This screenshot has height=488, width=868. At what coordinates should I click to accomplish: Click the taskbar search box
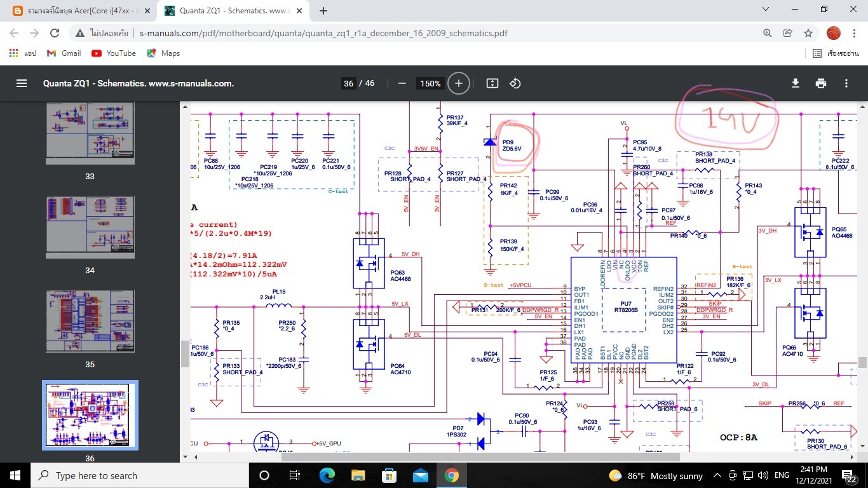[x=139, y=475]
